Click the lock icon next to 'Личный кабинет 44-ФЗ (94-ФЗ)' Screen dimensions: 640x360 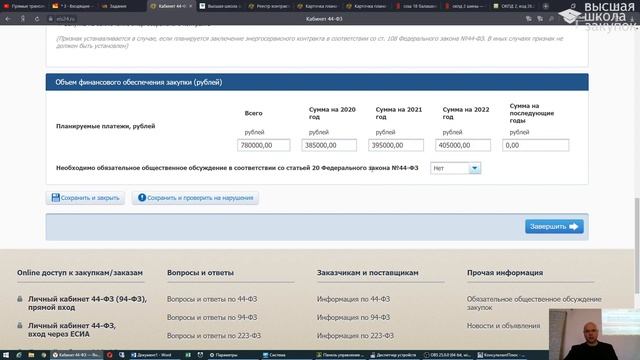pos(20,299)
